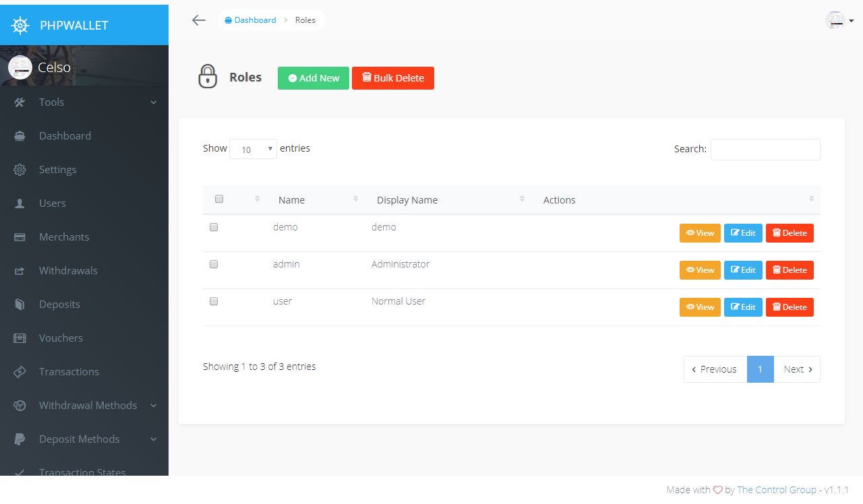The width and height of the screenshot is (863, 504).
Task: Open Withdrawals in the sidebar
Action: tap(68, 271)
